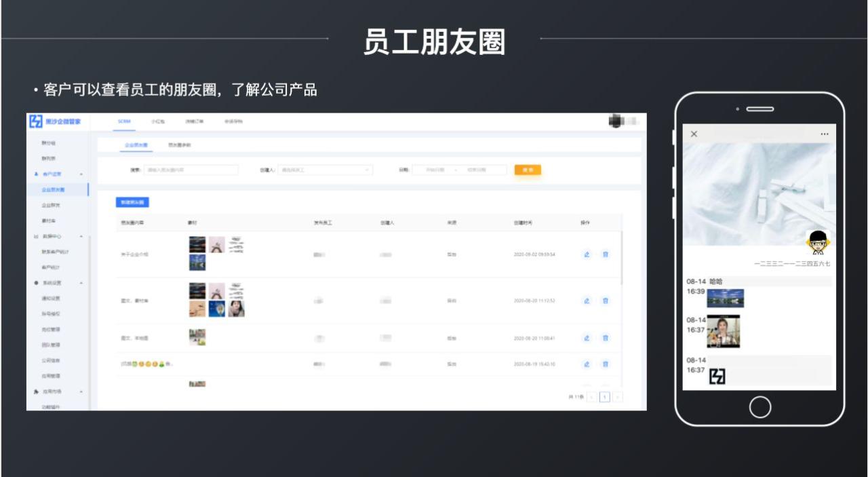The width and height of the screenshot is (868, 477).
Task: Collapse the 系统设置 sidebar section
Action: coord(81,283)
